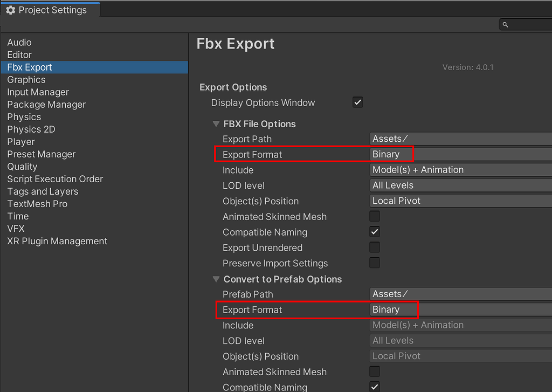Open Graphics settings category
The image size is (552, 392).
[x=26, y=80]
